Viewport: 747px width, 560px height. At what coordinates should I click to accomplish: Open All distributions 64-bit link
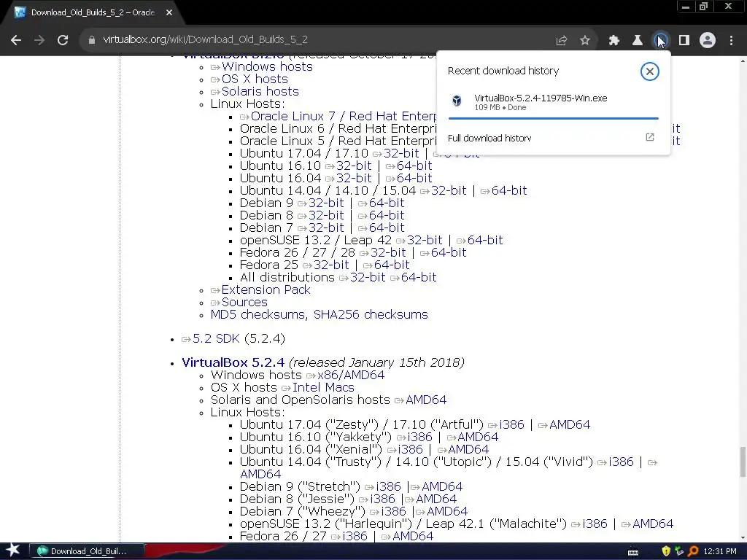click(x=418, y=277)
